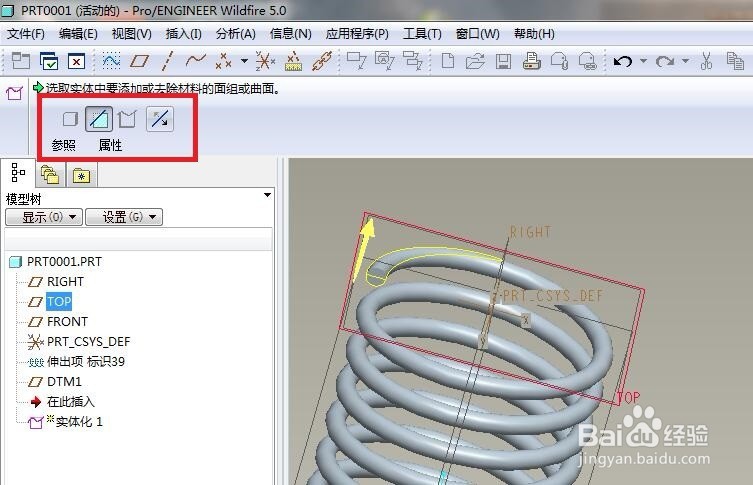Click the chain link reference icon
Viewport: 753px width, 485px height.
pos(322,61)
